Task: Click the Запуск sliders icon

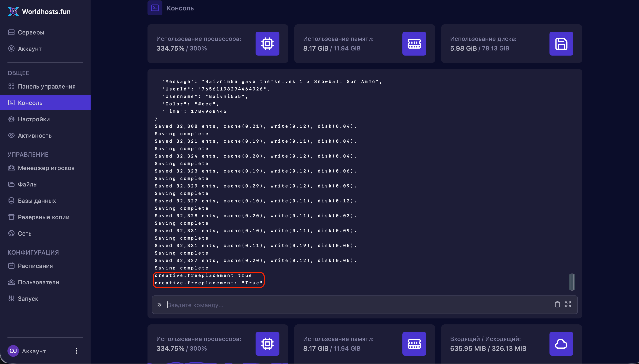Action: 11,298
